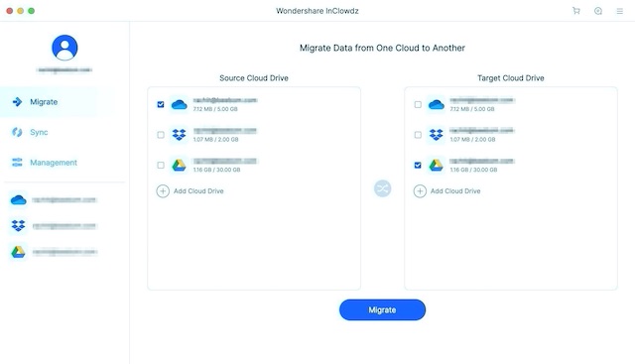Click Google Drive icon in Source Cloud Drive
This screenshot has height=364, width=635.
click(x=179, y=165)
